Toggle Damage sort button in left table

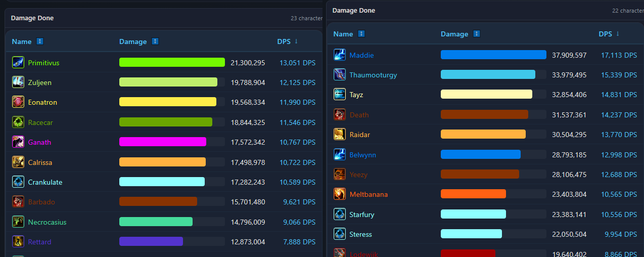coord(155,41)
